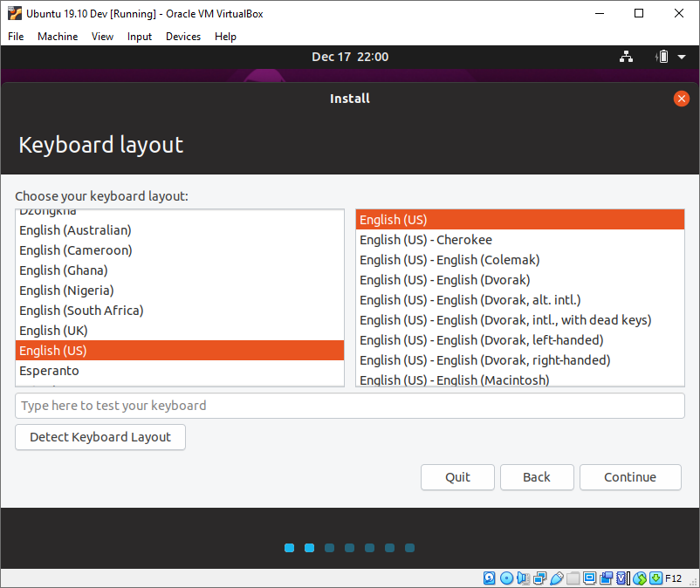Click the battery icon in Ubuntu top bar
The image size is (700, 588).
click(x=662, y=57)
